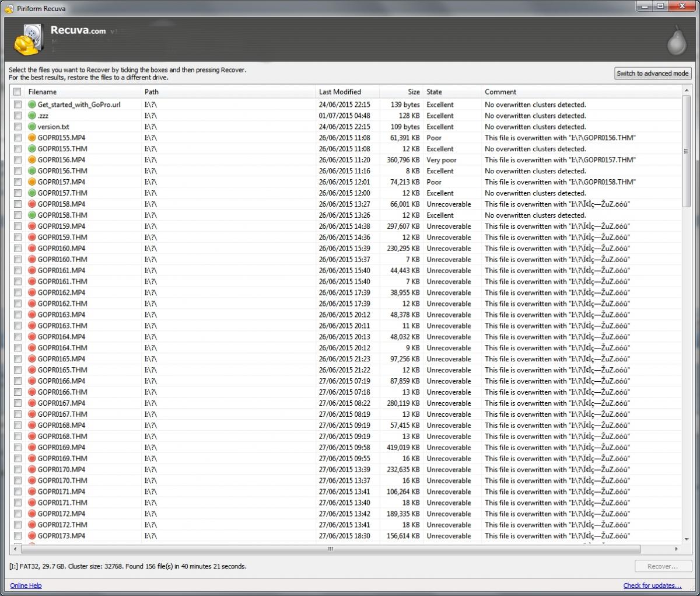The width and height of the screenshot is (700, 596).
Task: Click red status dot for GOPR0162.MP4
Action: point(33,292)
